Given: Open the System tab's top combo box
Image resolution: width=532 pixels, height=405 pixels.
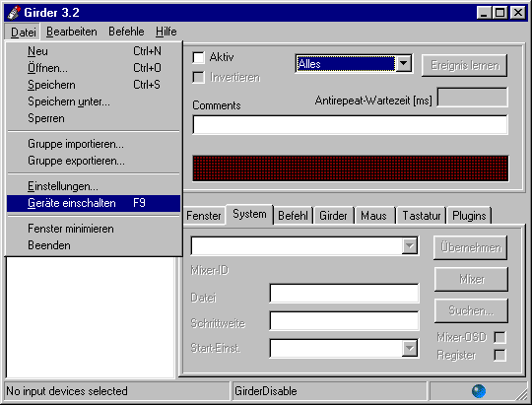Looking at the screenshot, I should (410, 245).
